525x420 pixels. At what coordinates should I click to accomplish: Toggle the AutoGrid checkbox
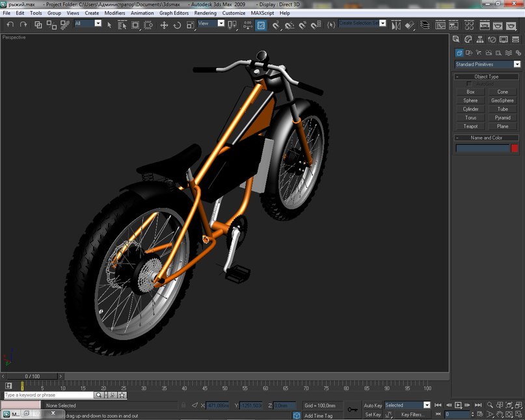[x=470, y=84]
